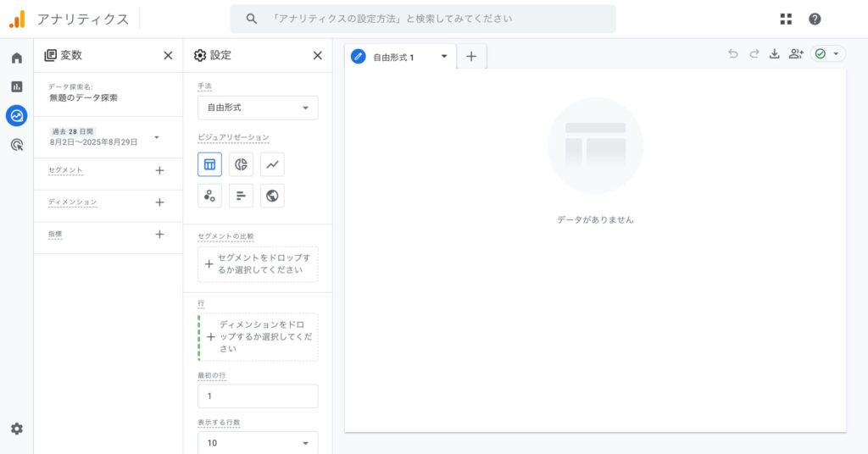Select the line chart visualization icon
This screenshot has width=868, height=454.
272,164
